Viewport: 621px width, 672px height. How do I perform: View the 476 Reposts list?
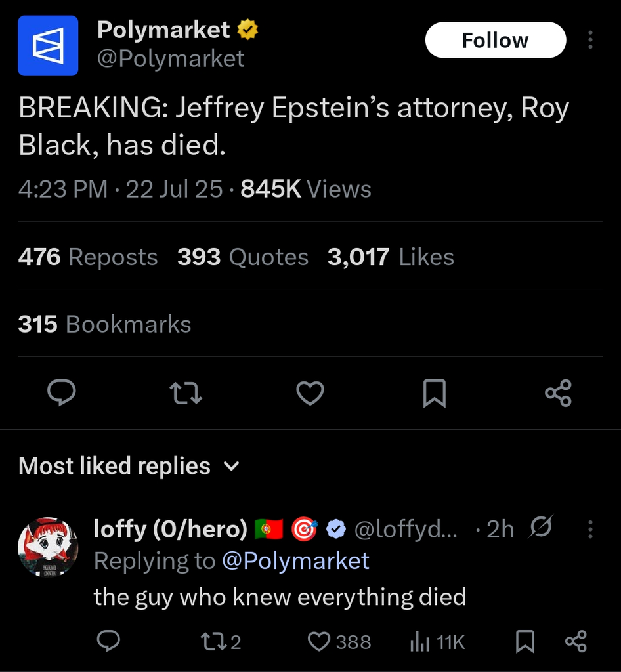click(x=88, y=257)
